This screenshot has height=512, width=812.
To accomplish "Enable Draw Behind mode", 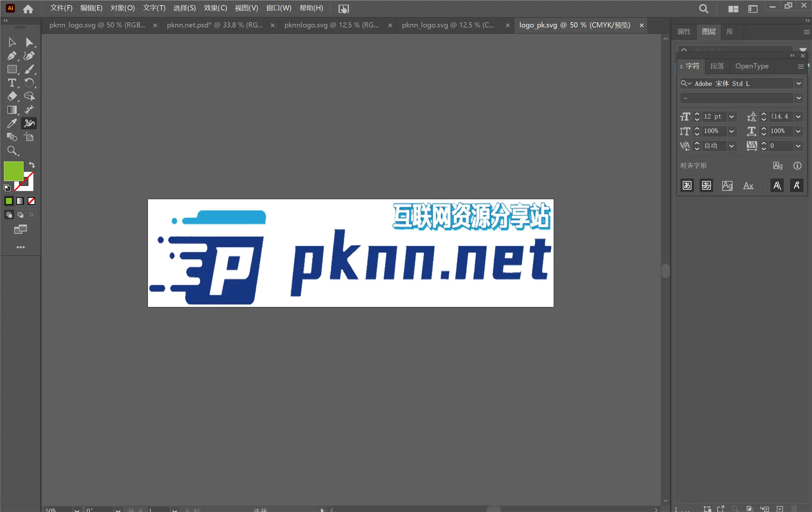I will point(20,215).
